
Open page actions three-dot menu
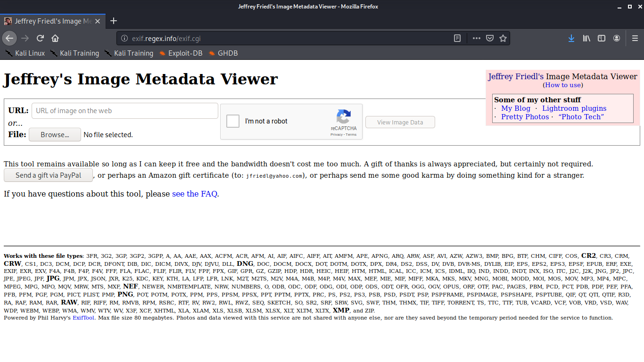pos(477,38)
